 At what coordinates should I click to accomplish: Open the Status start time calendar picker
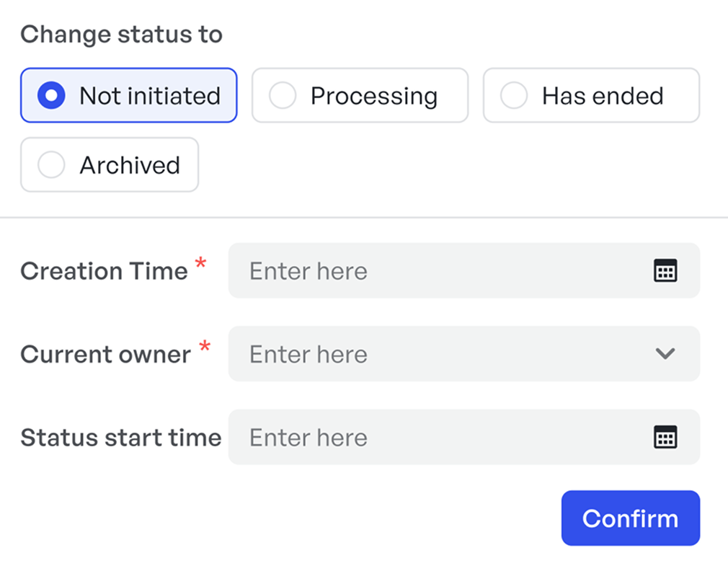tap(664, 437)
